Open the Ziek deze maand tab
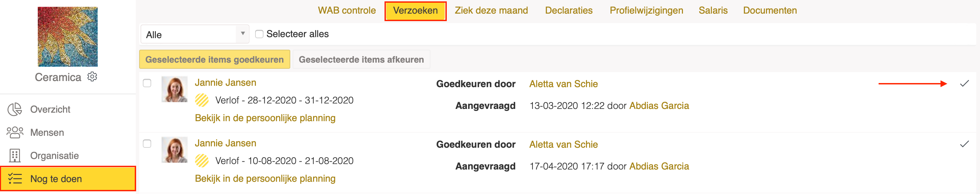 (x=491, y=10)
